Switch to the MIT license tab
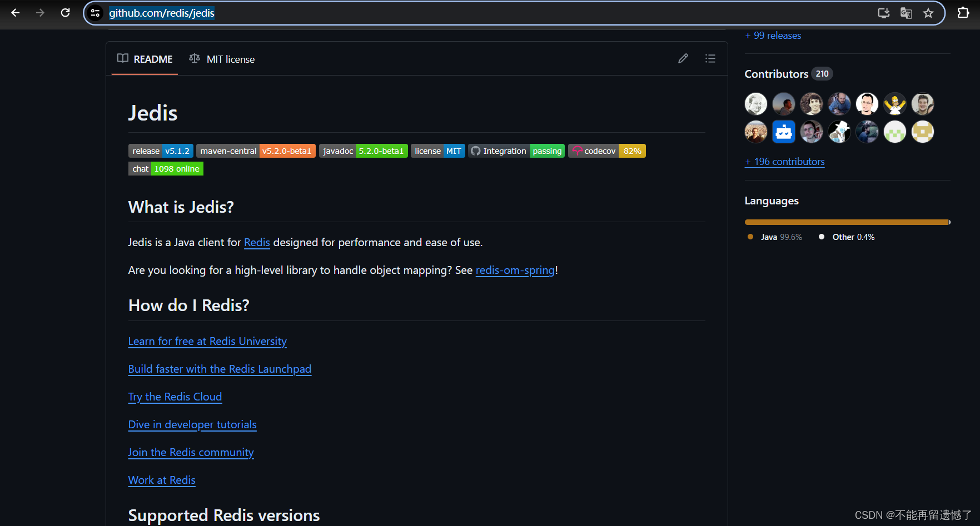The width and height of the screenshot is (980, 526). tap(222, 59)
